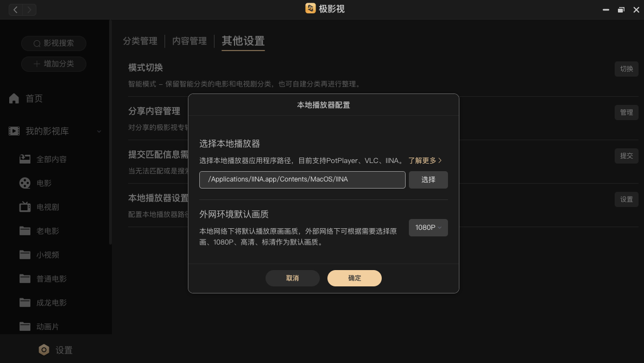Click the 切换 mode button

pyautogui.click(x=626, y=68)
